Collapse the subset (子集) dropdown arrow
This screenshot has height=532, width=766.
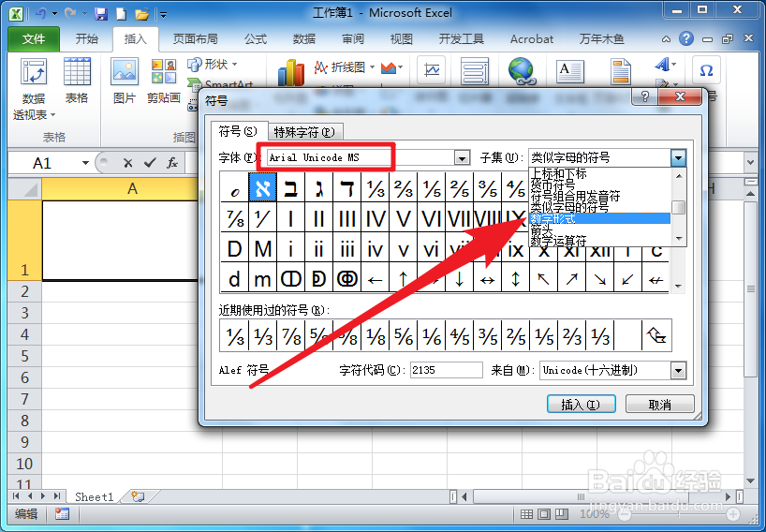678,157
